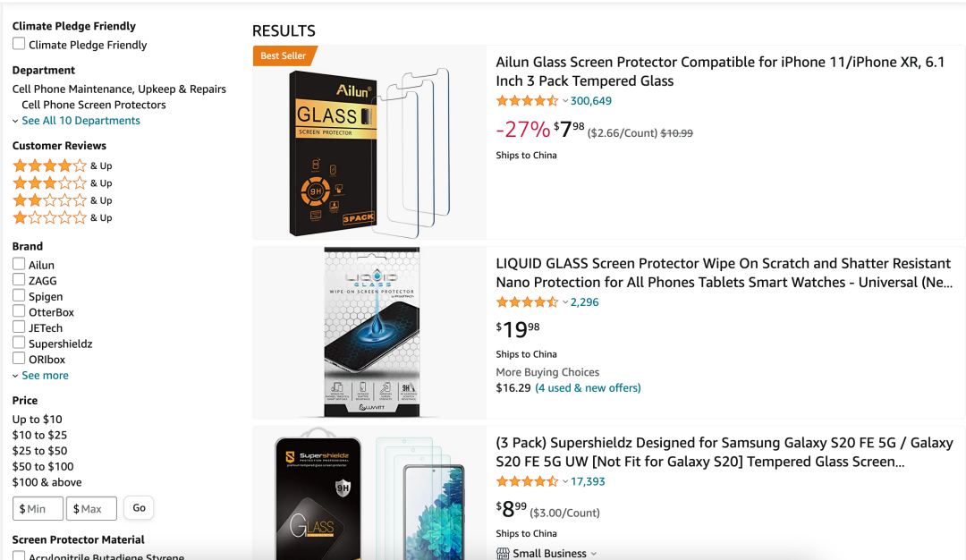Image resolution: width=966 pixels, height=560 pixels.
Task: Enable the Climate Pledge Friendly checkbox
Action: pyautogui.click(x=19, y=44)
